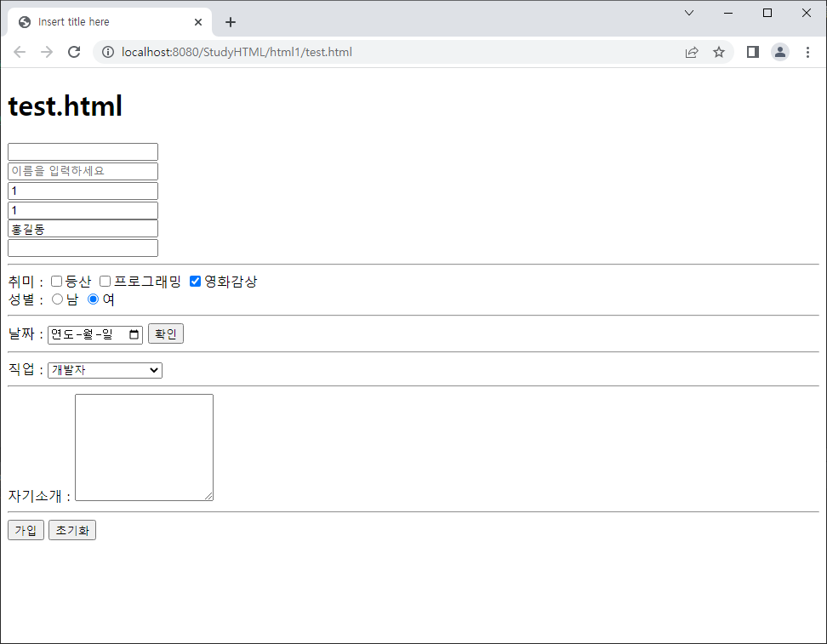This screenshot has width=827, height=644.
Task: Reload the page with the refresh icon
Action: click(74, 52)
